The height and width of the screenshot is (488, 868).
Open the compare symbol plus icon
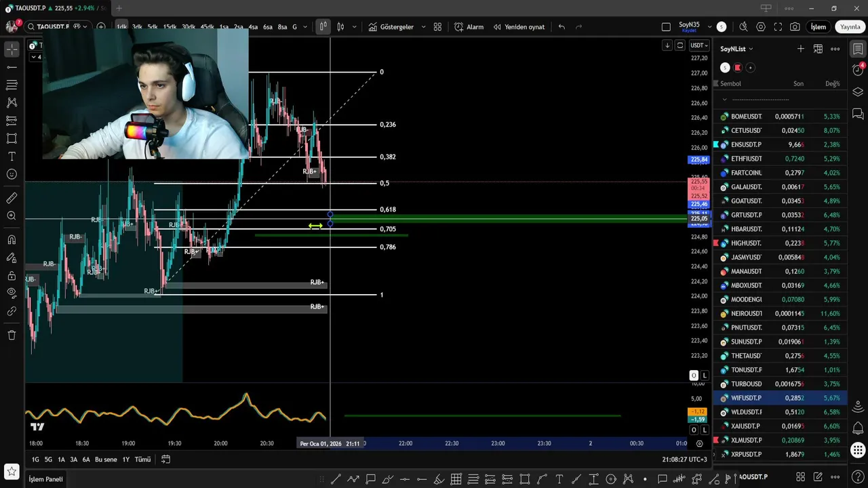pos(101,27)
